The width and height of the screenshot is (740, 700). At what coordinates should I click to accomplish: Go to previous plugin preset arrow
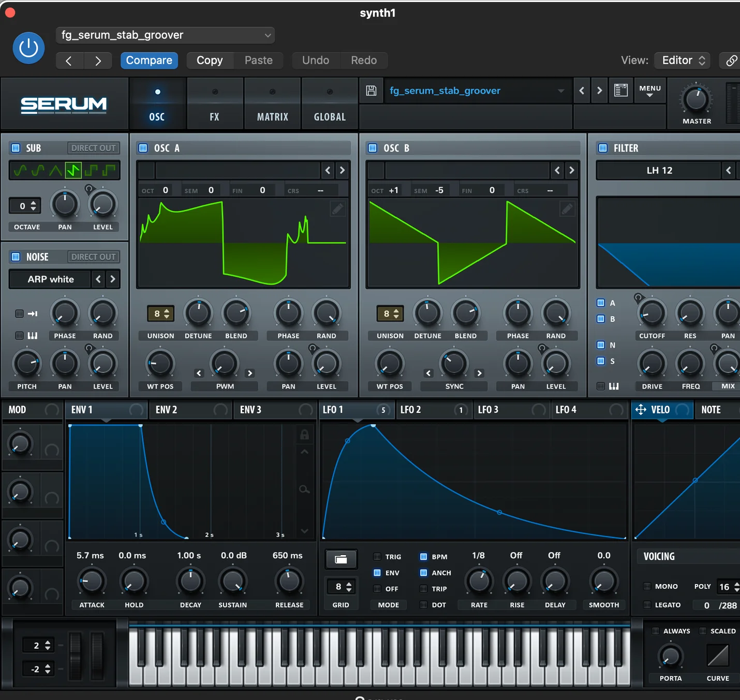point(69,61)
